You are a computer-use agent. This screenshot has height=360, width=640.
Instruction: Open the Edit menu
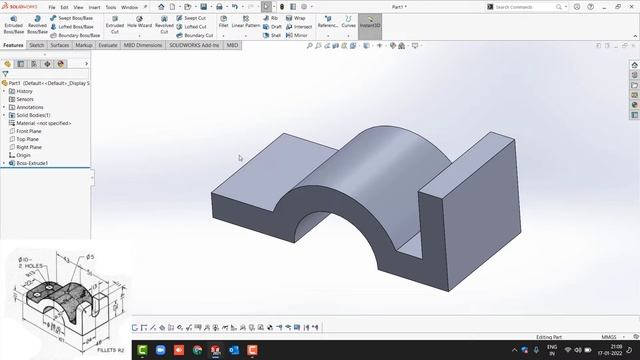pyautogui.click(x=64, y=7)
